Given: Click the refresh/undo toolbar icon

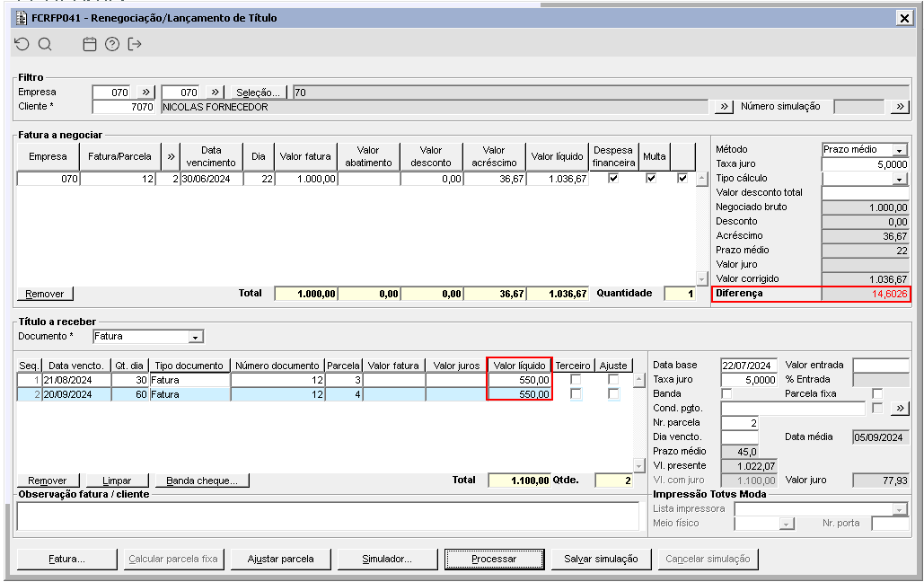Looking at the screenshot, I should (x=22, y=44).
